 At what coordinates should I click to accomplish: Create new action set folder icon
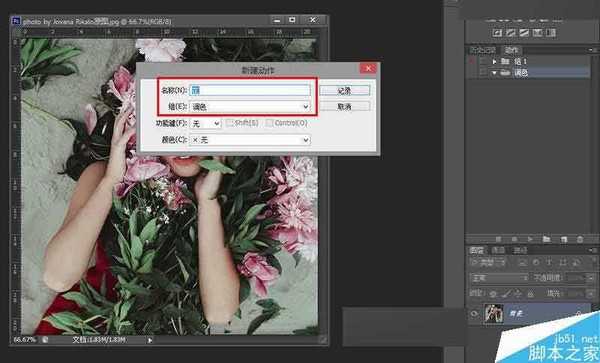[546, 239]
